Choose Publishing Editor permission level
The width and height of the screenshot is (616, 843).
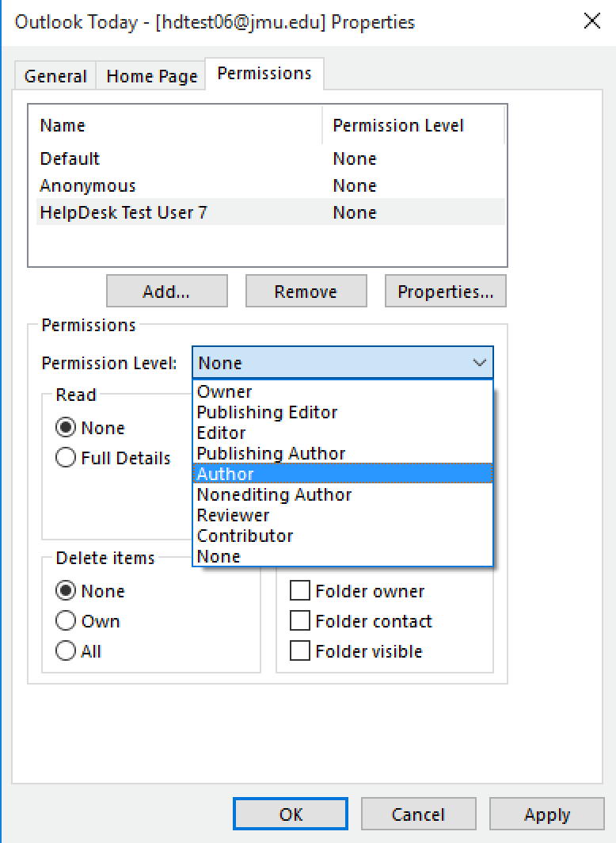(x=267, y=412)
